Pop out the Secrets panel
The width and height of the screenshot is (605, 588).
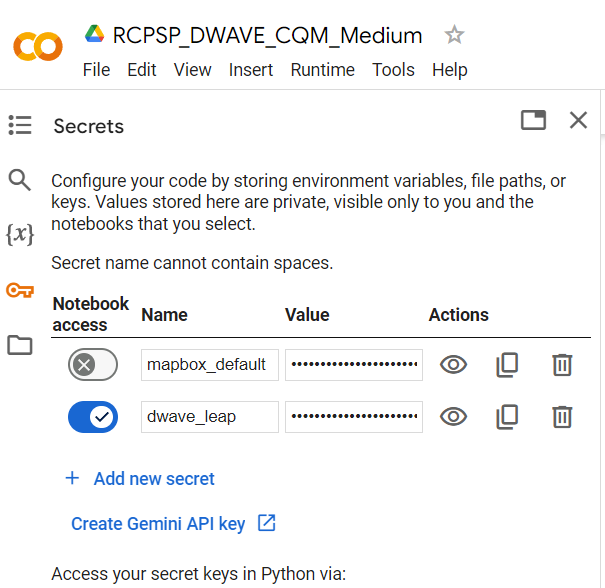[534, 121]
